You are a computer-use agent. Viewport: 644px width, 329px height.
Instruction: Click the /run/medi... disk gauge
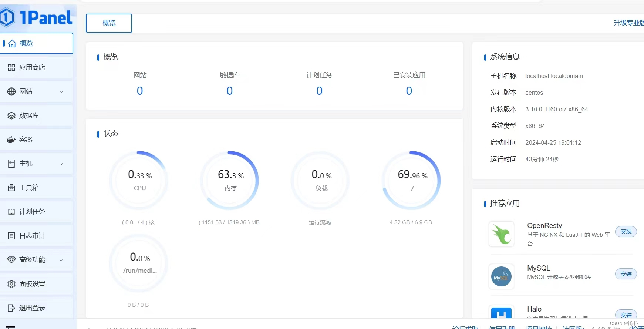(x=138, y=263)
